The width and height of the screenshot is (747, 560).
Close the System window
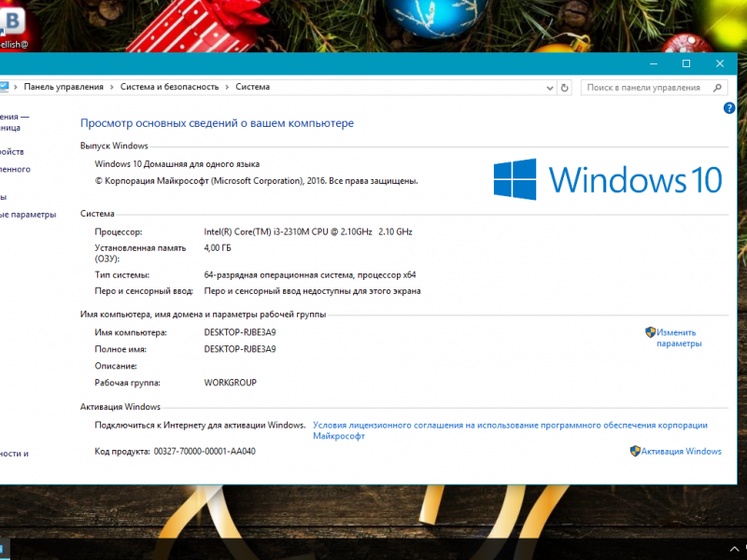[x=719, y=63]
